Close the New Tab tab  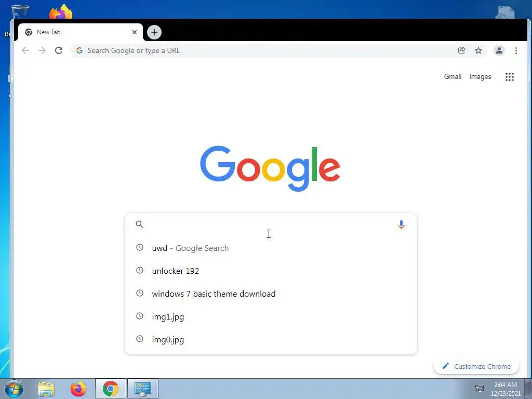click(x=135, y=32)
